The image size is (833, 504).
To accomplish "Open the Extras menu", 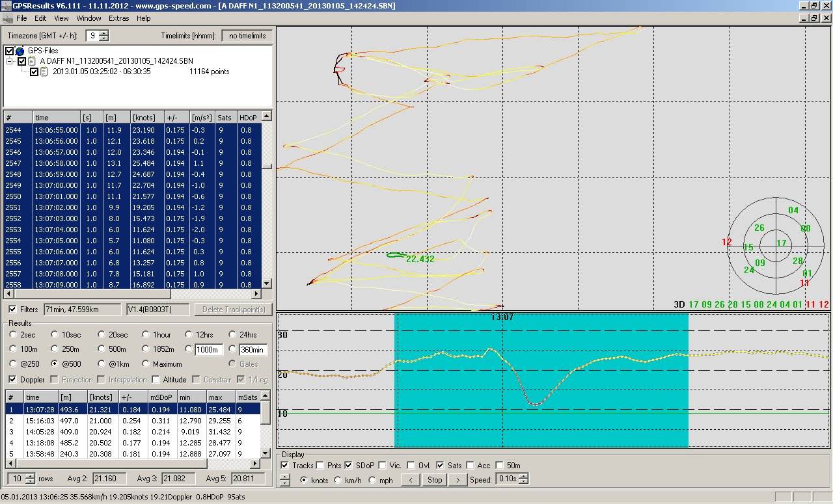I will tap(119, 18).
